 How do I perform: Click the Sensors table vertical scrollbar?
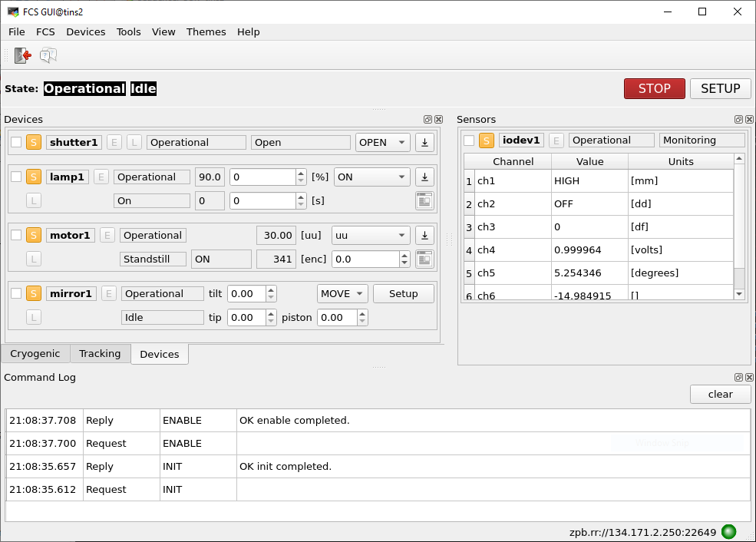point(739,230)
